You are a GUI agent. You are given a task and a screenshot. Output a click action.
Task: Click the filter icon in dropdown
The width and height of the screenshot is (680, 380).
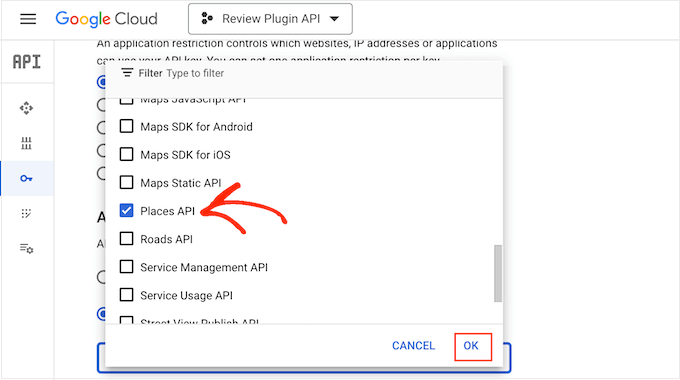point(127,73)
